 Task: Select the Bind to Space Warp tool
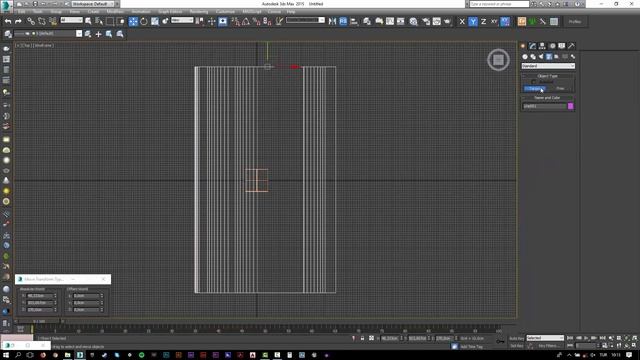tap(53, 21)
